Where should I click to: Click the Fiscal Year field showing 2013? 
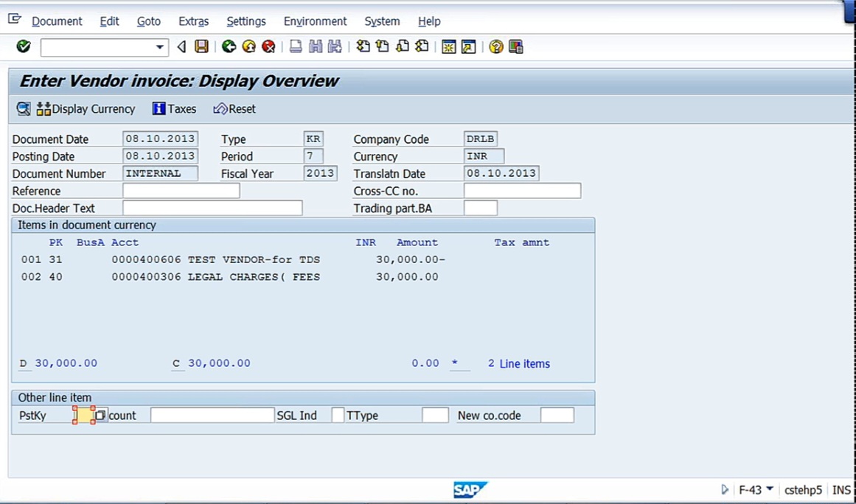tap(320, 173)
